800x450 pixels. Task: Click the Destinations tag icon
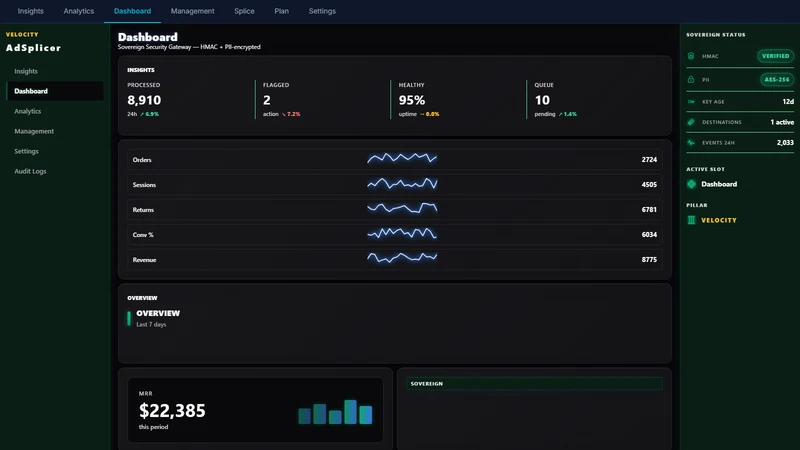(x=691, y=122)
